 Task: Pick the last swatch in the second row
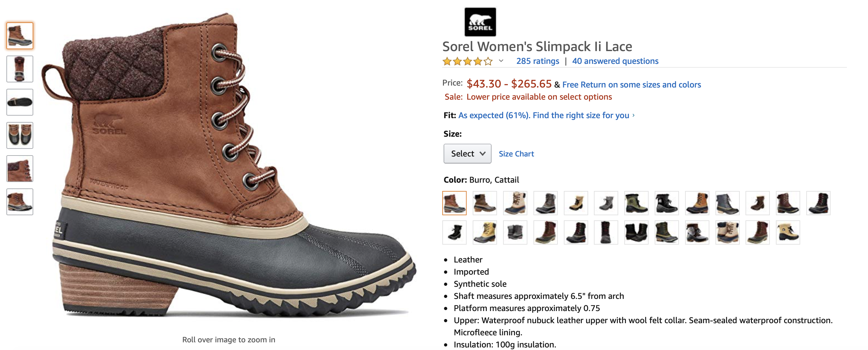click(788, 232)
